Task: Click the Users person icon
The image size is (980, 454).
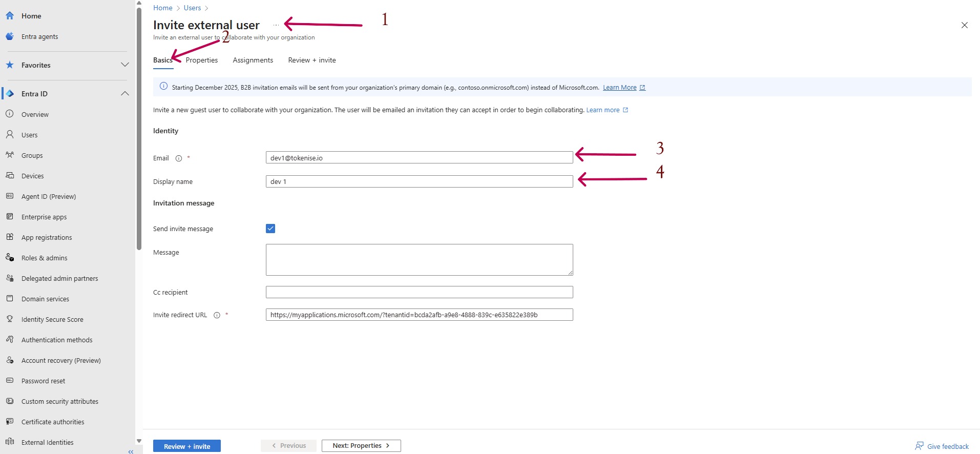Action: [x=10, y=135]
